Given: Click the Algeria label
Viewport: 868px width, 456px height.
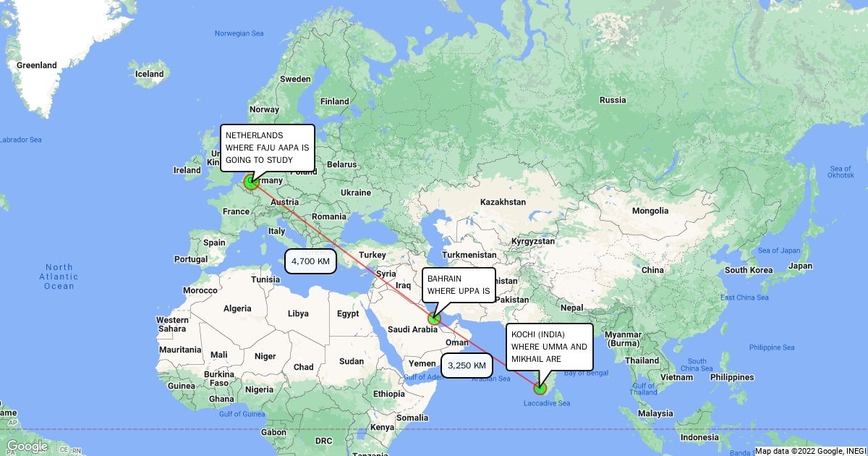Looking at the screenshot, I should pos(237,308).
